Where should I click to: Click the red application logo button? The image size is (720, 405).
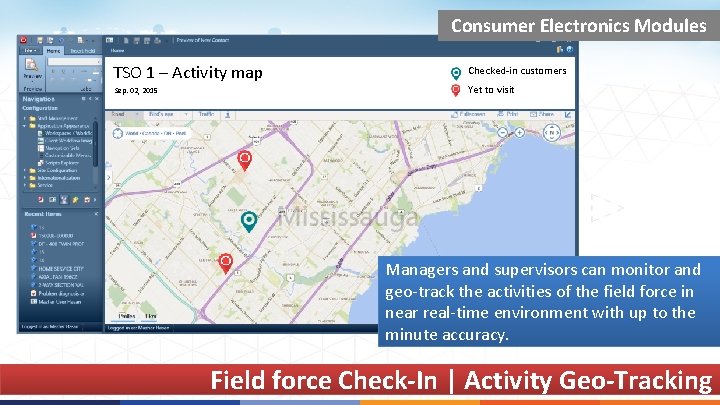pyautogui.click(x=24, y=40)
